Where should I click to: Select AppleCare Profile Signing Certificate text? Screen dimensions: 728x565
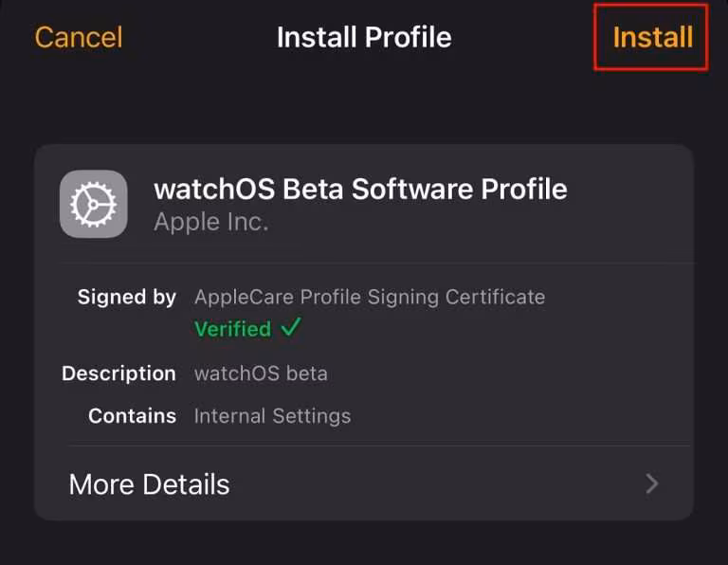[370, 297]
